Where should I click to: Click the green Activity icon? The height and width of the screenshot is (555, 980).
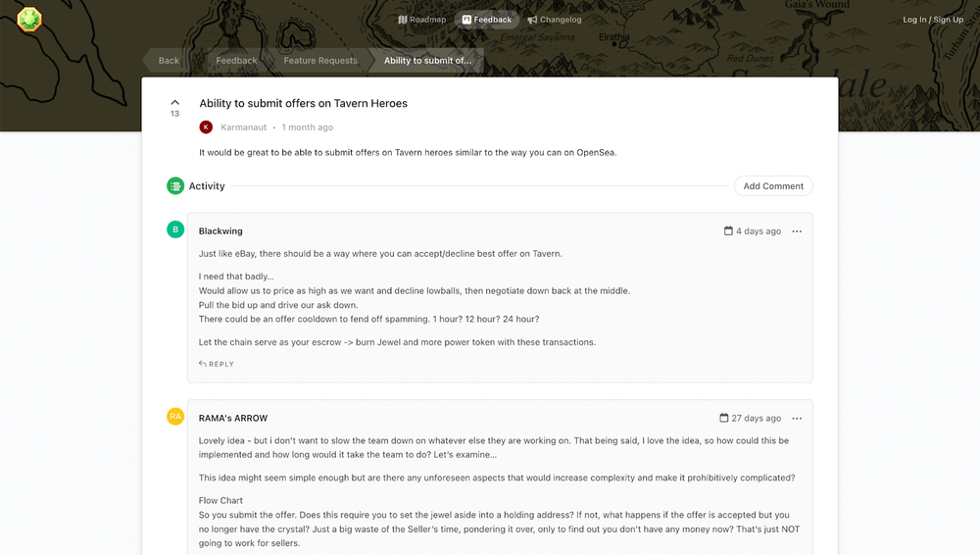(x=175, y=186)
